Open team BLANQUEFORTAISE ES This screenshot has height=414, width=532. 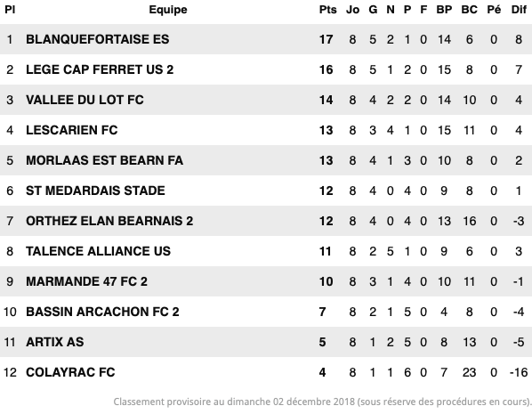[x=97, y=39]
